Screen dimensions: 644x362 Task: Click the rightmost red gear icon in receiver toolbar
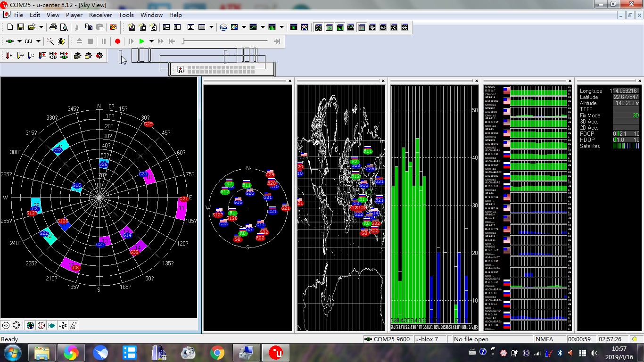click(x=99, y=56)
